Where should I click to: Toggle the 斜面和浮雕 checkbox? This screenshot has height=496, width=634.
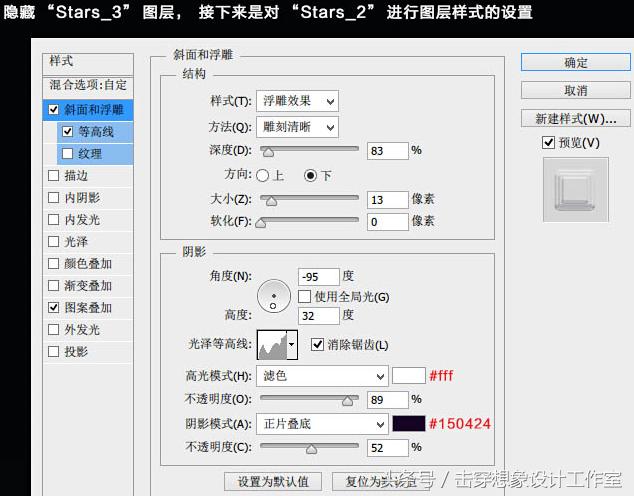point(53,110)
